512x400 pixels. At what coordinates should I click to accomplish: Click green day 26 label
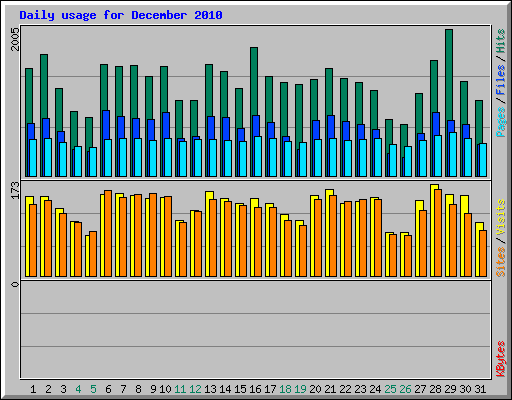coord(405,389)
